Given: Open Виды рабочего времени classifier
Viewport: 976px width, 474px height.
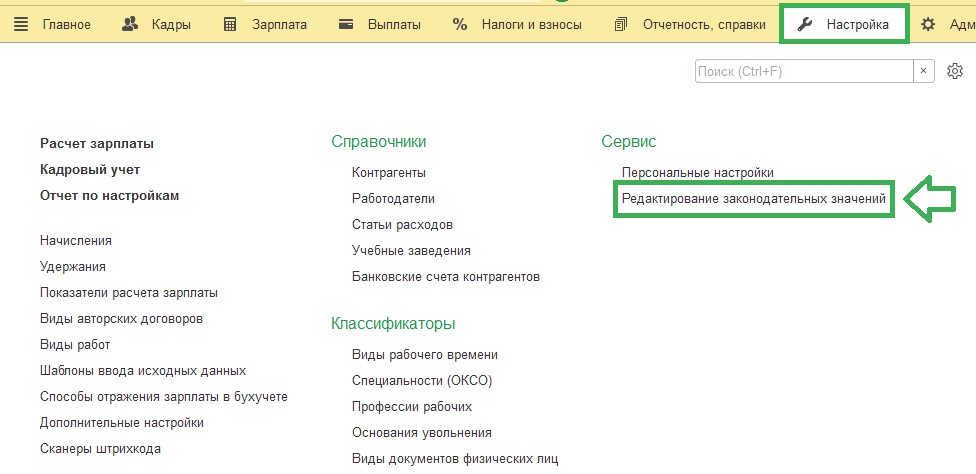Looking at the screenshot, I should [x=425, y=355].
